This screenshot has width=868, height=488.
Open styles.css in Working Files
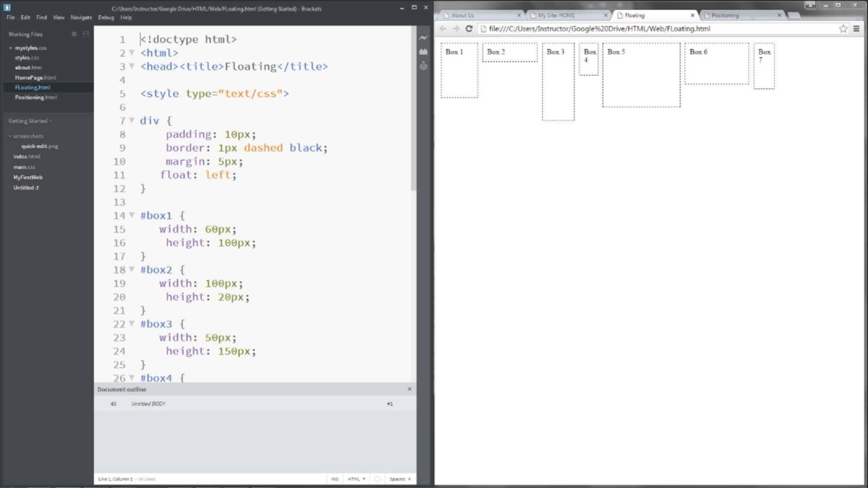[x=27, y=58]
